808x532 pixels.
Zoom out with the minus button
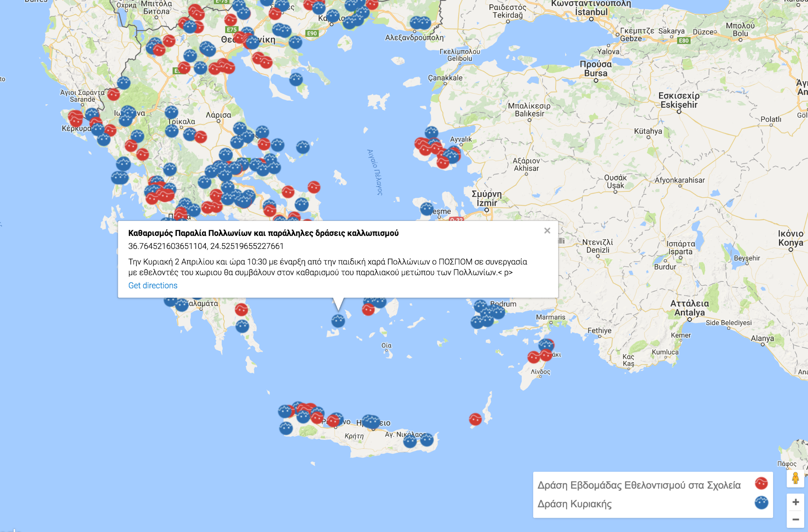795,520
